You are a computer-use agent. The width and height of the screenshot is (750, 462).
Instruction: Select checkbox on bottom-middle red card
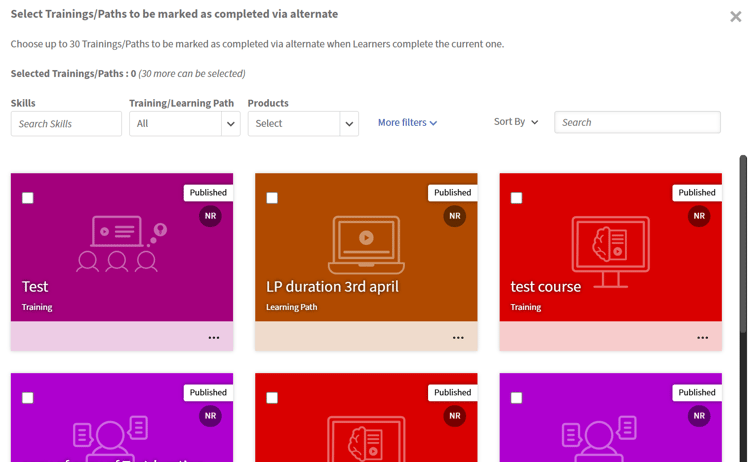272,398
